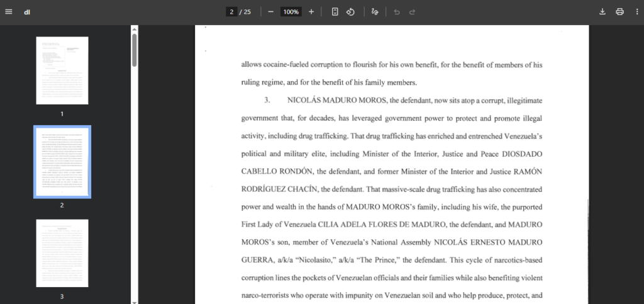Select the 100% zoom level field

click(291, 12)
